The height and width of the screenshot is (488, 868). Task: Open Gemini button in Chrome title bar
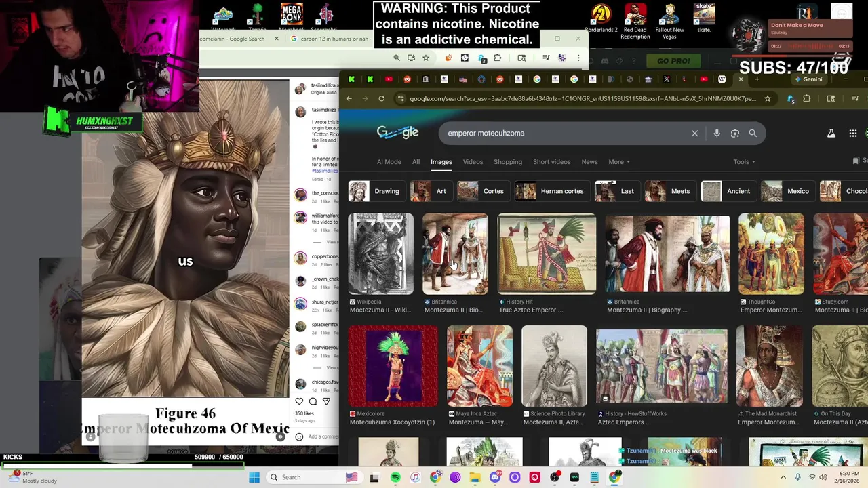pyautogui.click(x=808, y=79)
